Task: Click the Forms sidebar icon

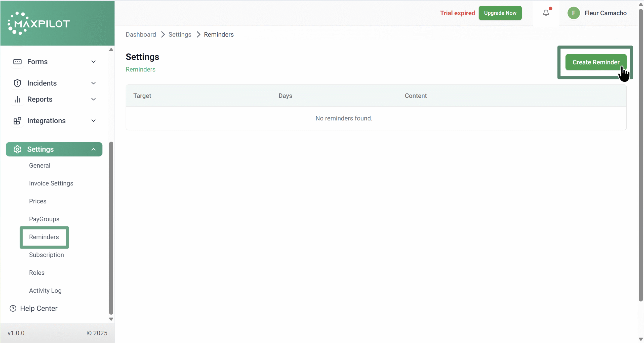Action: [x=17, y=62]
